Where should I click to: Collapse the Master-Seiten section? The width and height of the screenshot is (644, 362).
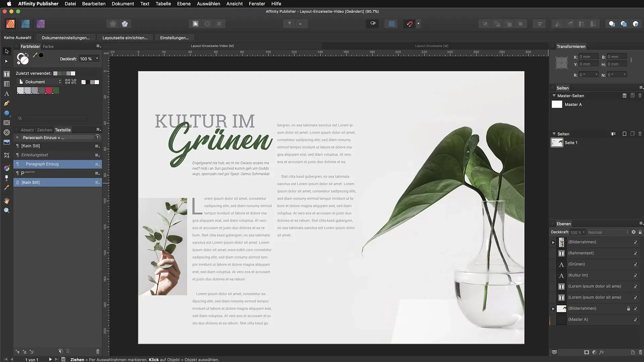coord(554,96)
